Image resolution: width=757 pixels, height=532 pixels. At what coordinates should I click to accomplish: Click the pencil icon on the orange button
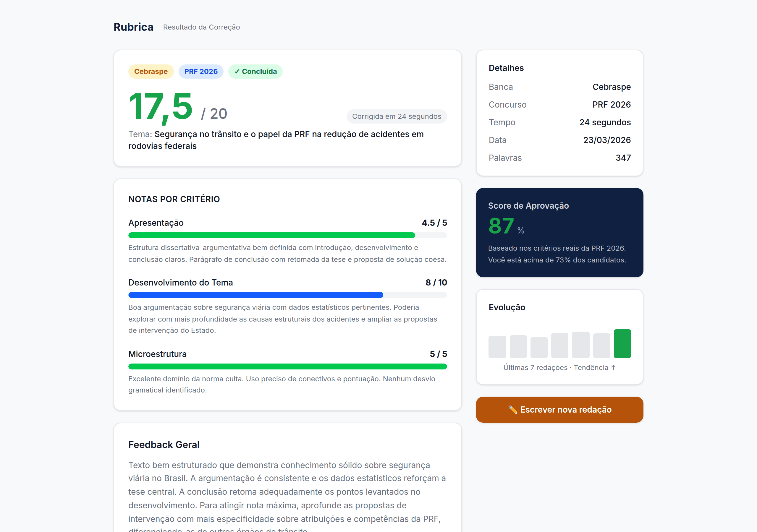514,409
